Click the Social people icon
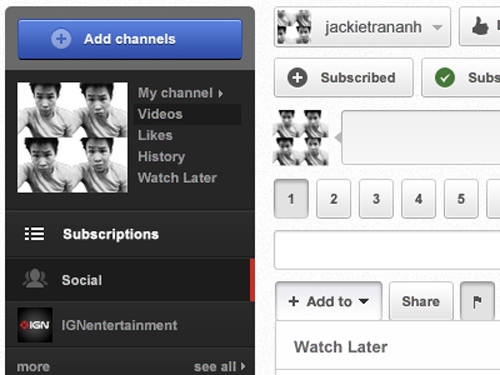 pyautogui.click(x=35, y=278)
